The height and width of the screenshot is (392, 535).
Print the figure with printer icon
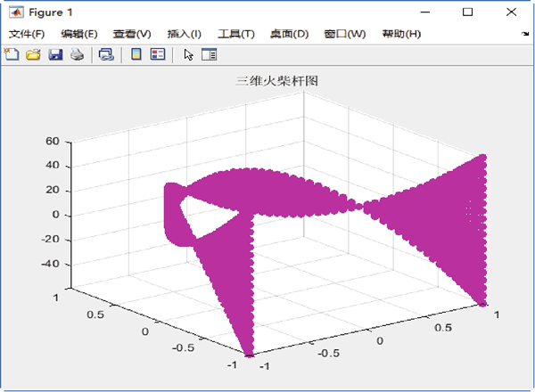point(77,54)
